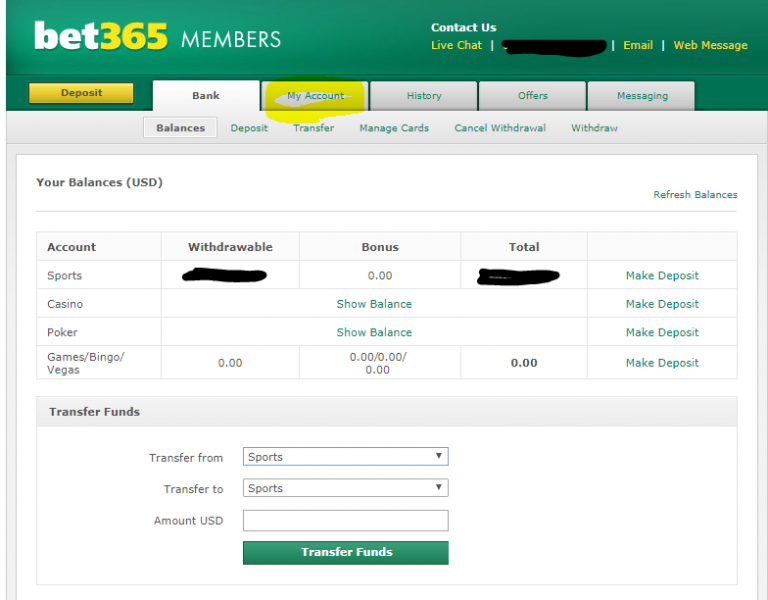Click Make Deposit in Poker row

point(662,332)
